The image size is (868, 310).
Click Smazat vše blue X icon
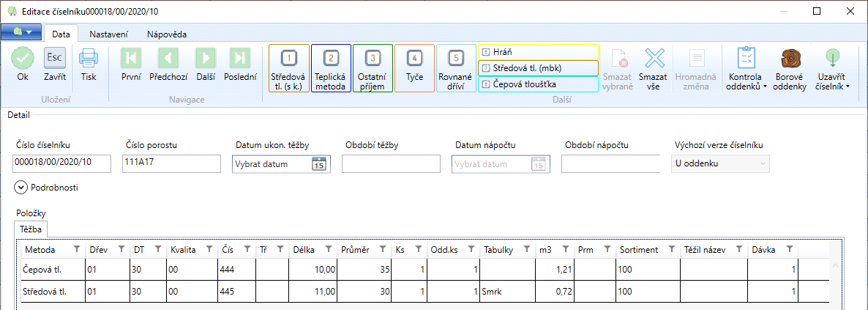click(x=653, y=59)
